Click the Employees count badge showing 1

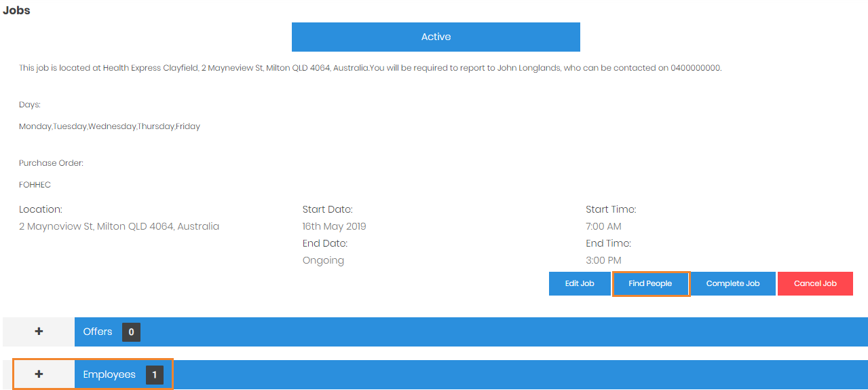[154, 375]
